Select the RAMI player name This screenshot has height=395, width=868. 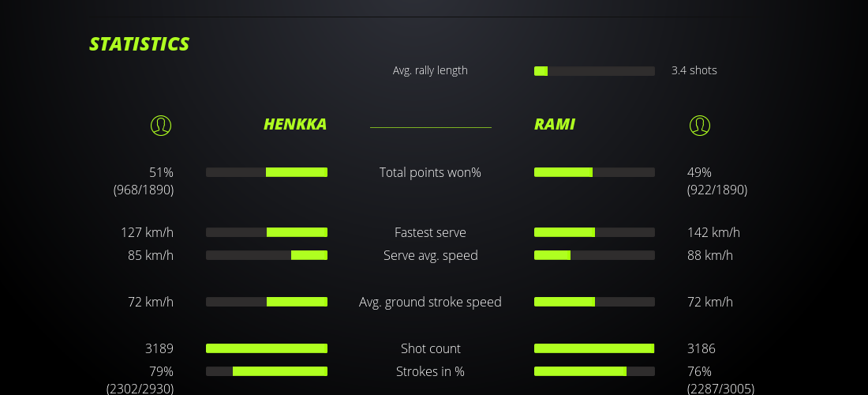point(555,124)
